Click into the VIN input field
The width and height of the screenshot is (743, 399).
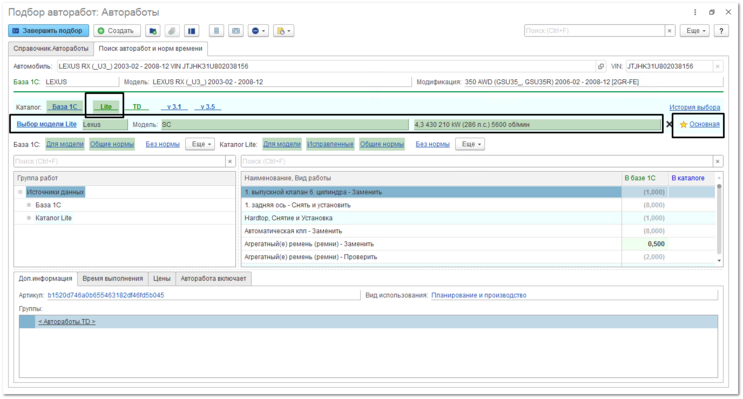pyautogui.click(x=669, y=66)
